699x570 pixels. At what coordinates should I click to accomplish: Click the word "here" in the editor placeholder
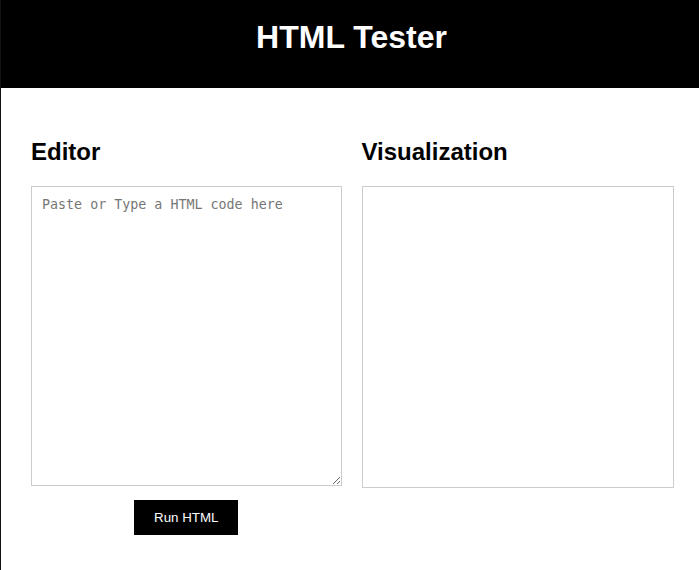[x=267, y=204]
